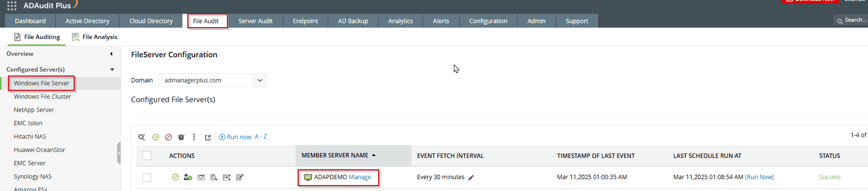The height and width of the screenshot is (191, 868).
Task: Collapse the Configured Server(s) section arrow
Action: pyautogui.click(x=112, y=70)
